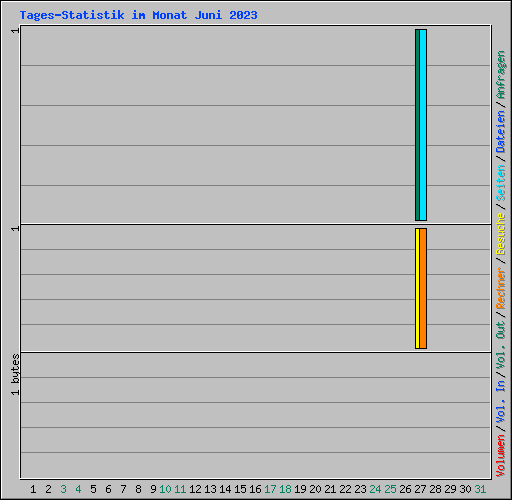Screen dimensions: 512x500
Task: Click the day 15 axis label
Action: click(240, 489)
